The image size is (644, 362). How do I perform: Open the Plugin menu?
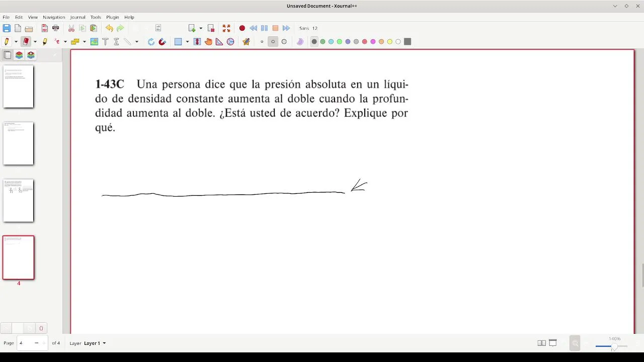[113, 17]
